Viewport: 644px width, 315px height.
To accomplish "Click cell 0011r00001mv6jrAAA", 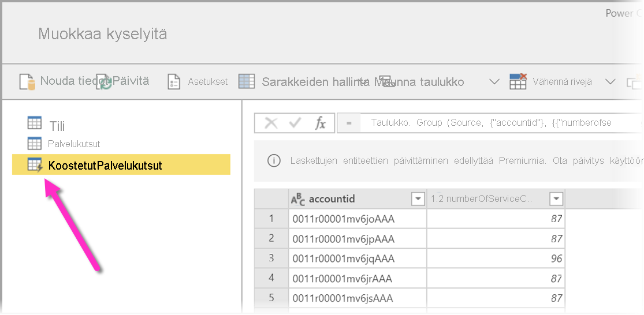I will [358, 278].
